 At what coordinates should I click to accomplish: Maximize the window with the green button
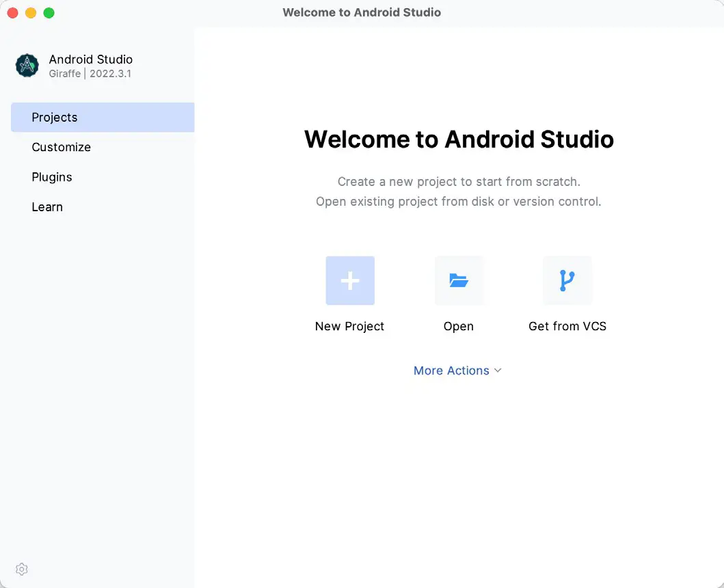pos(49,13)
